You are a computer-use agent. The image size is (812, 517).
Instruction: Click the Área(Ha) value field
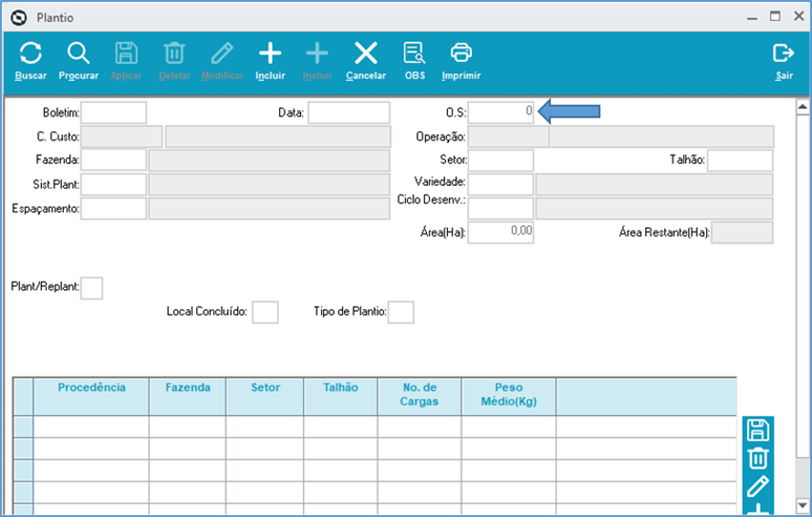pyautogui.click(x=500, y=233)
